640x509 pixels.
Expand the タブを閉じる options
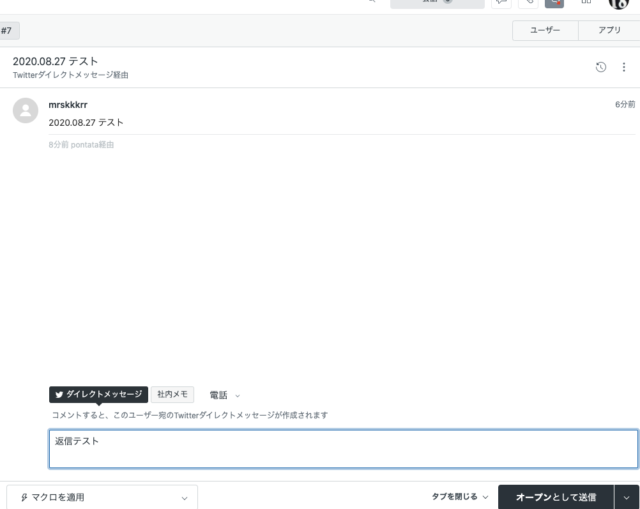pos(460,497)
